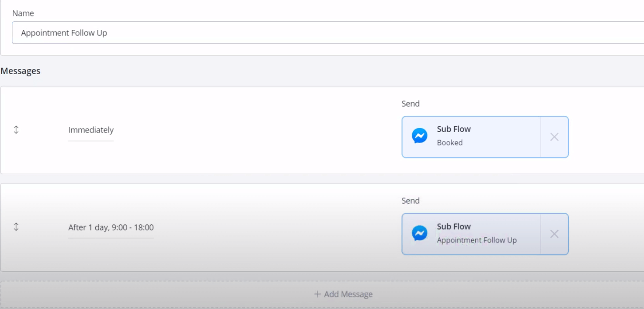644x309 pixels.
Task: Open the After 1 day, 9:00 - 18:00 timing
Action: tap(111, 227)
